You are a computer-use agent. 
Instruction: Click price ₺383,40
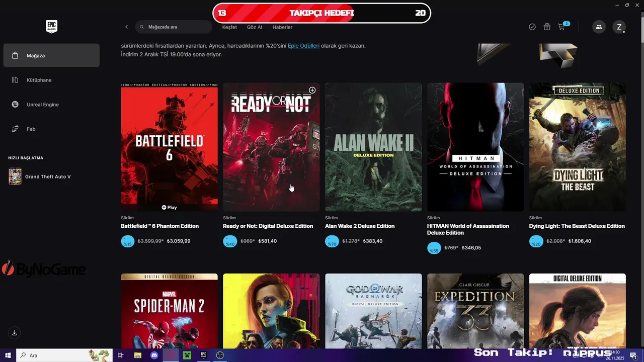(x=373, y=241)
